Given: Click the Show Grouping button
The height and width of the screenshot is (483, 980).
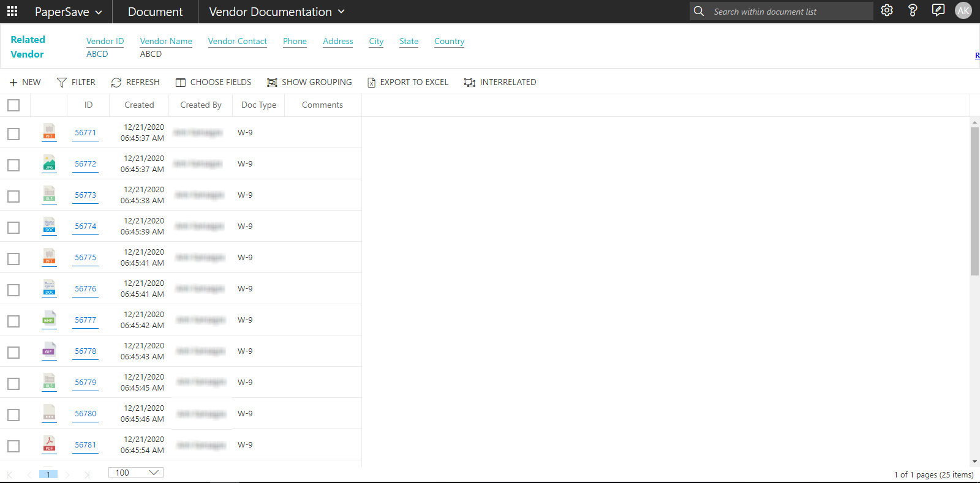Looking at the screenshot, I should pos(309,82).
